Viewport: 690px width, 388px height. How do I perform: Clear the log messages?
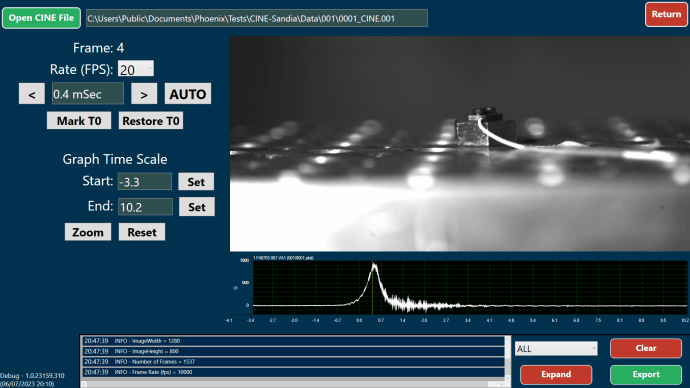tap(646, 348)
